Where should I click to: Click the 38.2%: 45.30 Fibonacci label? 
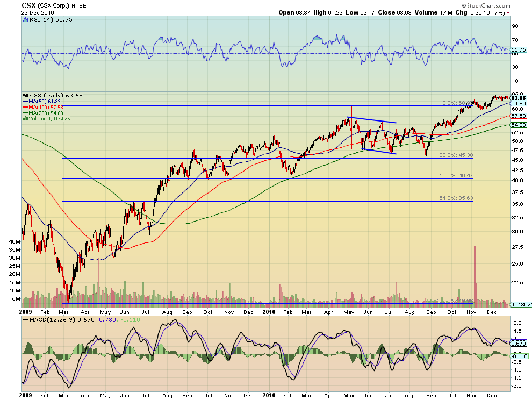(x=456, y=155)
